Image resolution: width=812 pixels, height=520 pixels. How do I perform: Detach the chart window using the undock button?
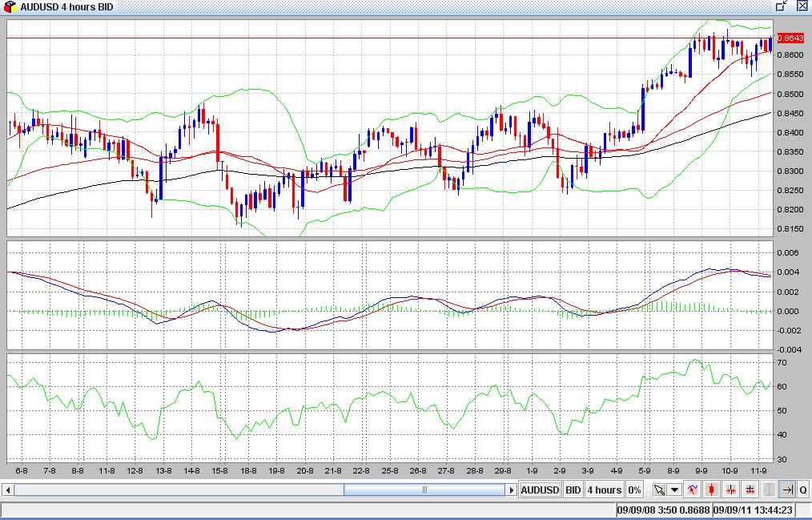click(x=782, y=6)
